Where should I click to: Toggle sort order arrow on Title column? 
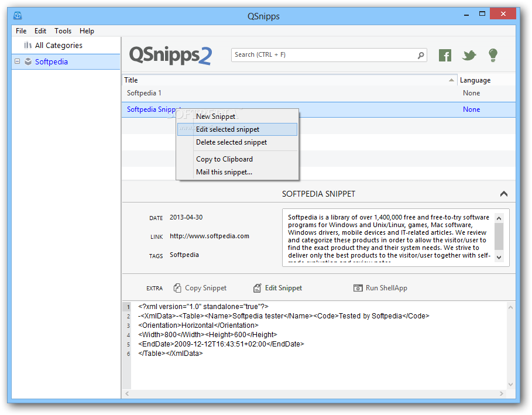pyautogui.click(x=451, y=80)
